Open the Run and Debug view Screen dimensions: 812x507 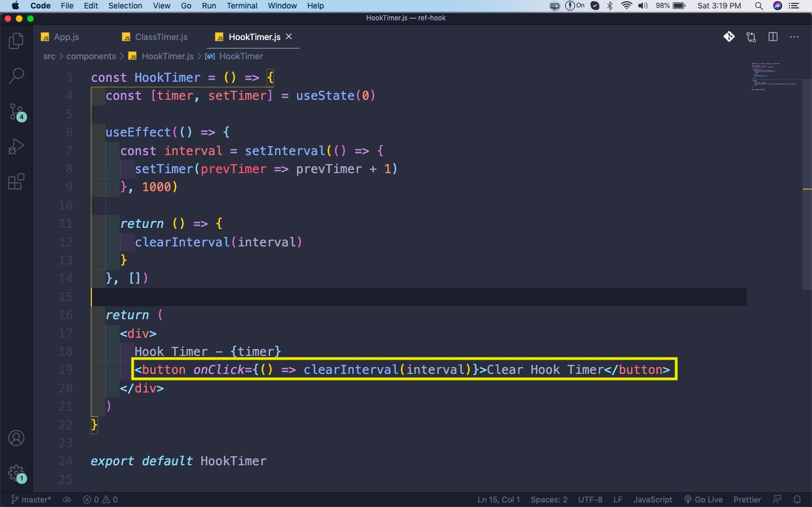click(x=16, y=147)
